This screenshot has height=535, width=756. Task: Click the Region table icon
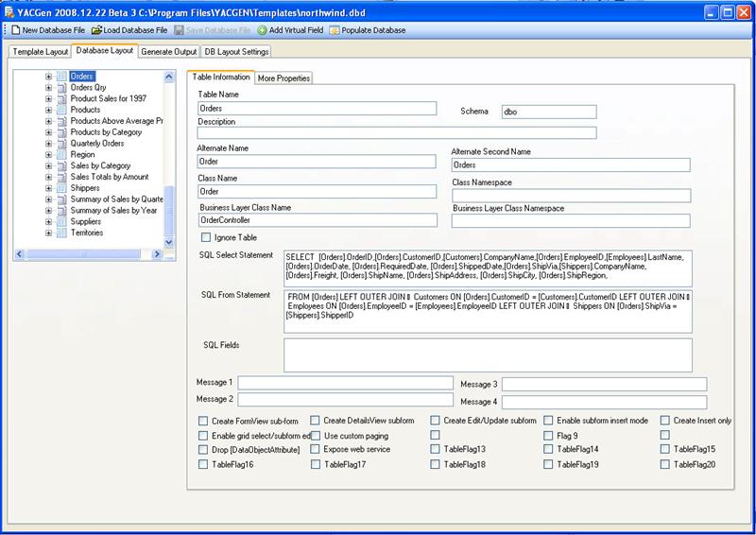pos(61,155)
